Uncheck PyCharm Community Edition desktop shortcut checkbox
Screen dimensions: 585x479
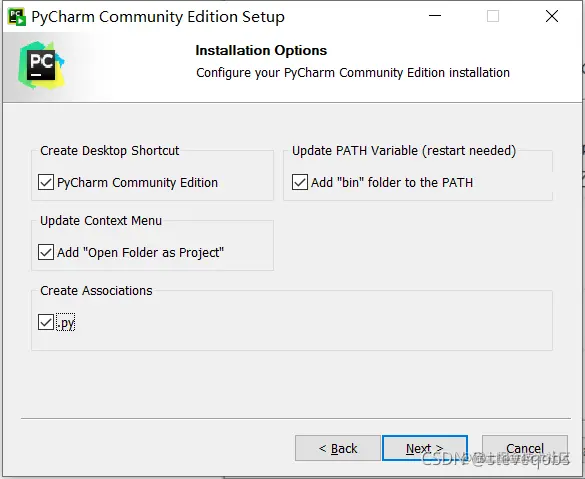pos(46,182)
